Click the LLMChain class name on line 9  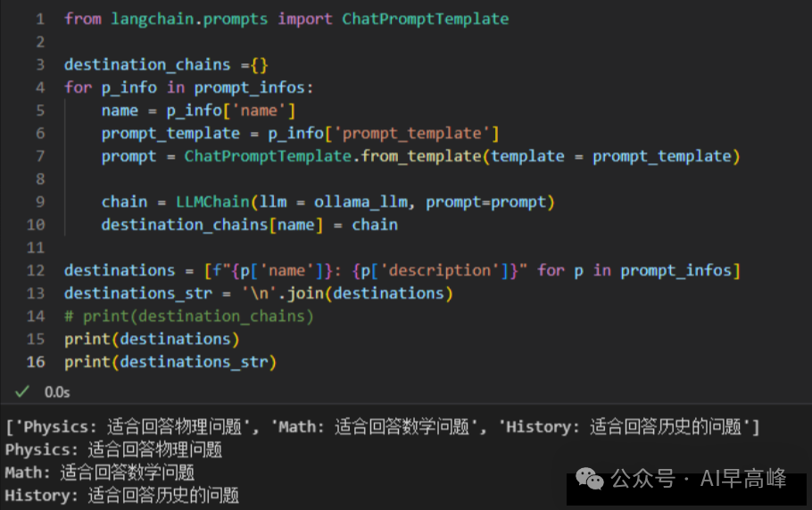[212, 202]
